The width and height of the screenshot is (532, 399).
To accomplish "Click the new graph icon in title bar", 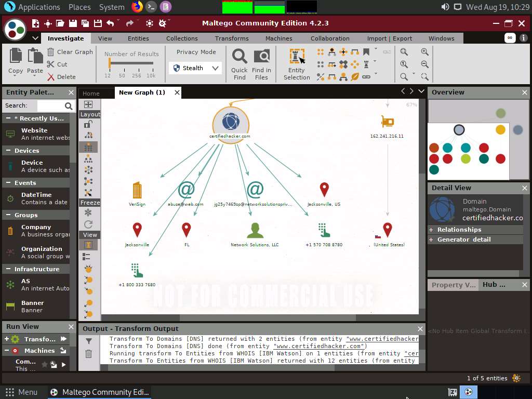I will click(35, 23).
